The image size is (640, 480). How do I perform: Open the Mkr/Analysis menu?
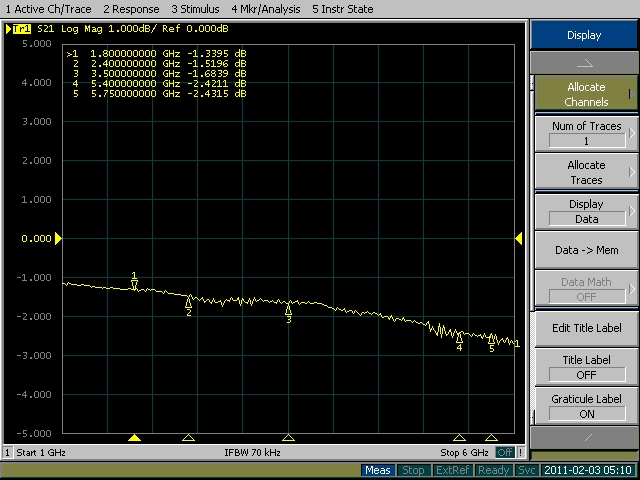pos(266,9)
